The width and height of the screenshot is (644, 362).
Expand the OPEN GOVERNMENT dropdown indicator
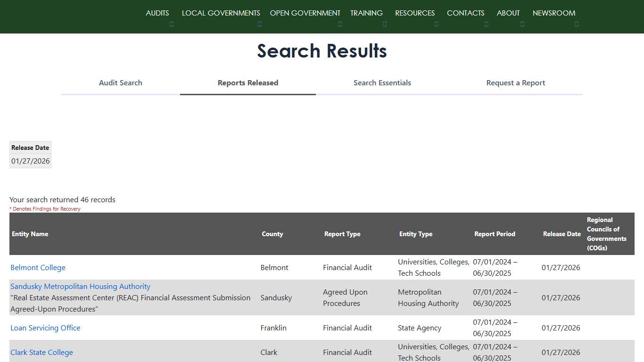(x=340, y=24)
